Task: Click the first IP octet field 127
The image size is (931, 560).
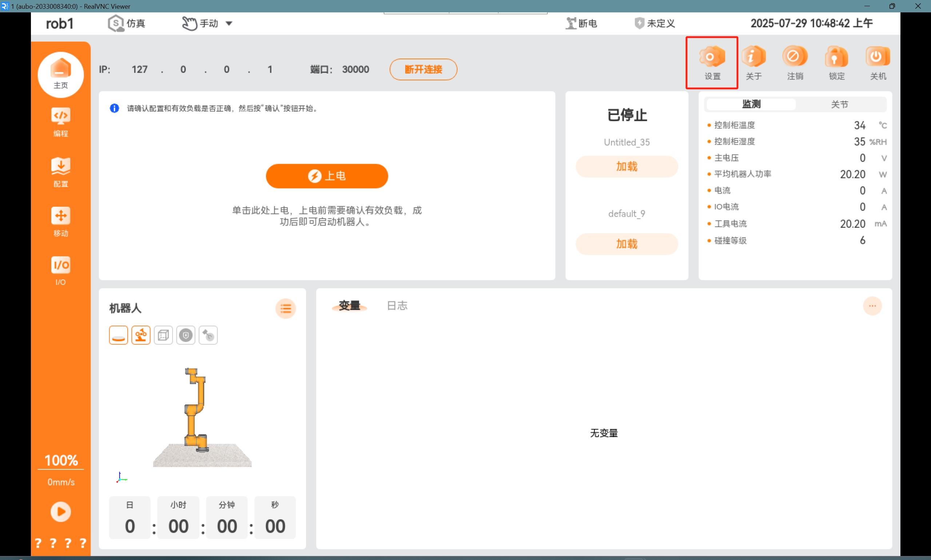Action: (140, 69)
